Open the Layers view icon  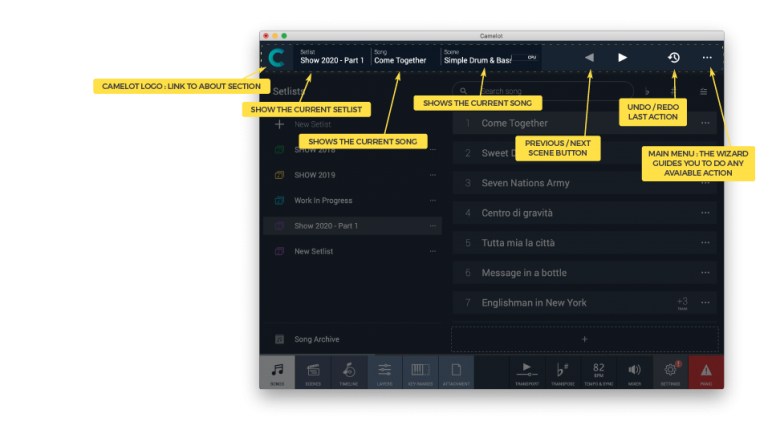[384, 371]
